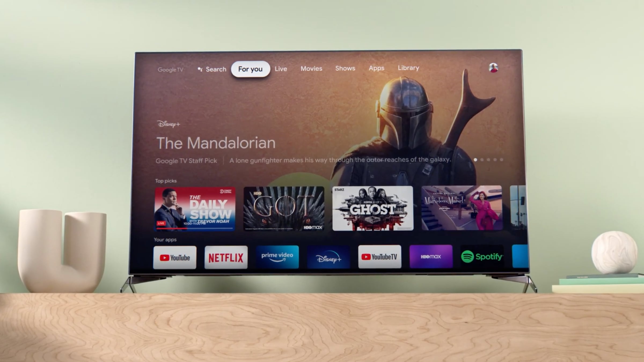Click the Ghost Power Book II thumbnail
Viewport: 644px width, 362px height.
point(372,208)
